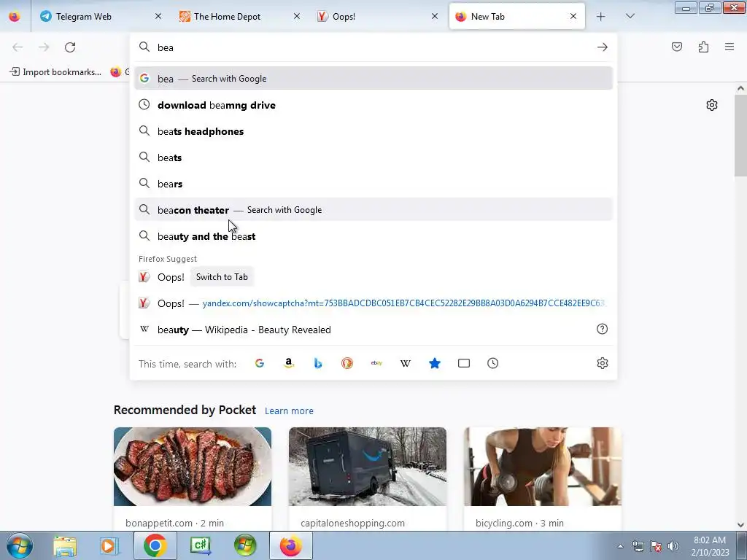Search this time with eBay icon
This screenshot has width=747, height=560.
click(x=376, y=363)
